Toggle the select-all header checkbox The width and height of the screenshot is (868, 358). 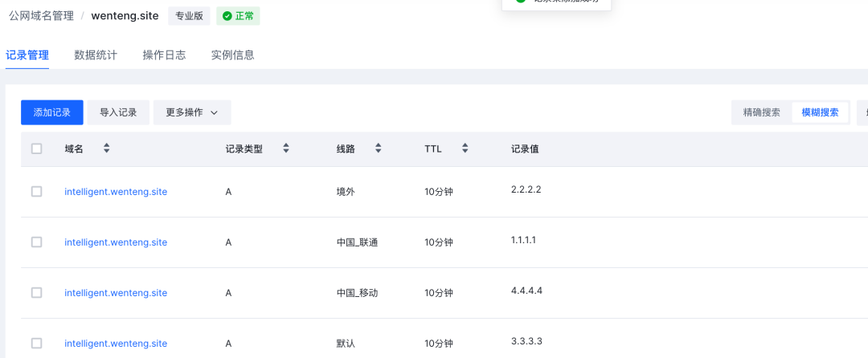point(36,148)
